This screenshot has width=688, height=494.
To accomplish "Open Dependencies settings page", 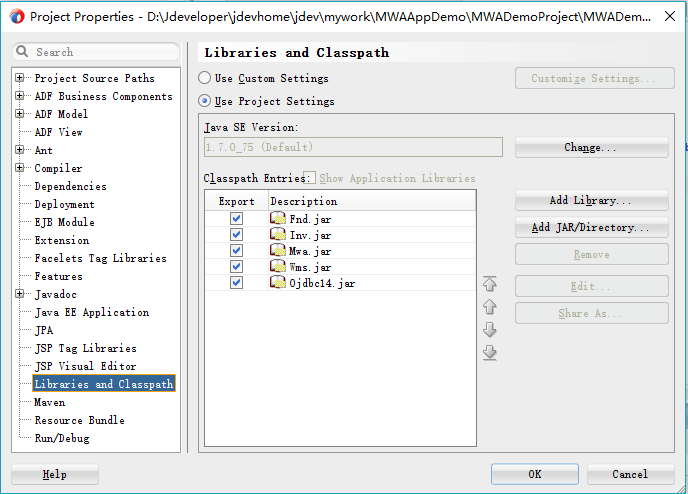I will pos(70,186).
